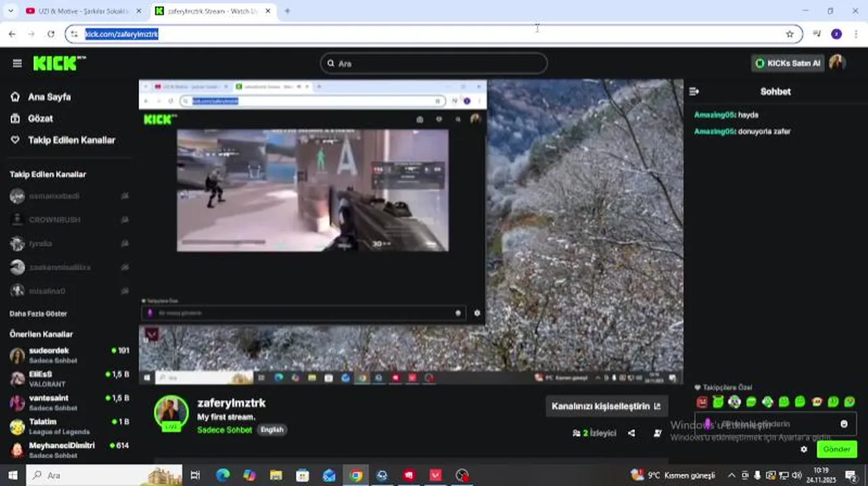Bookmark this page with star icon
The image size is (868, 486).
click(790, 34)
